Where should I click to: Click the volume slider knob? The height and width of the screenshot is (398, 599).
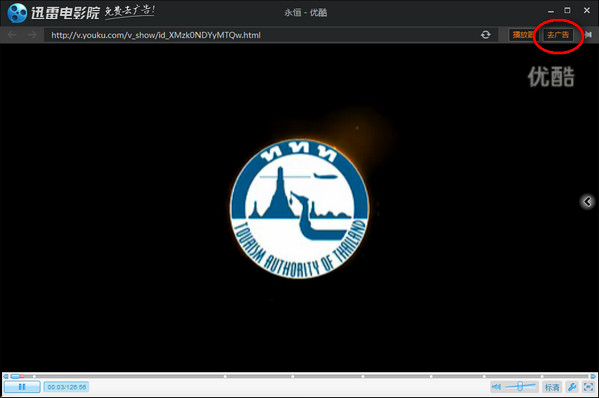tap(520, 387)
